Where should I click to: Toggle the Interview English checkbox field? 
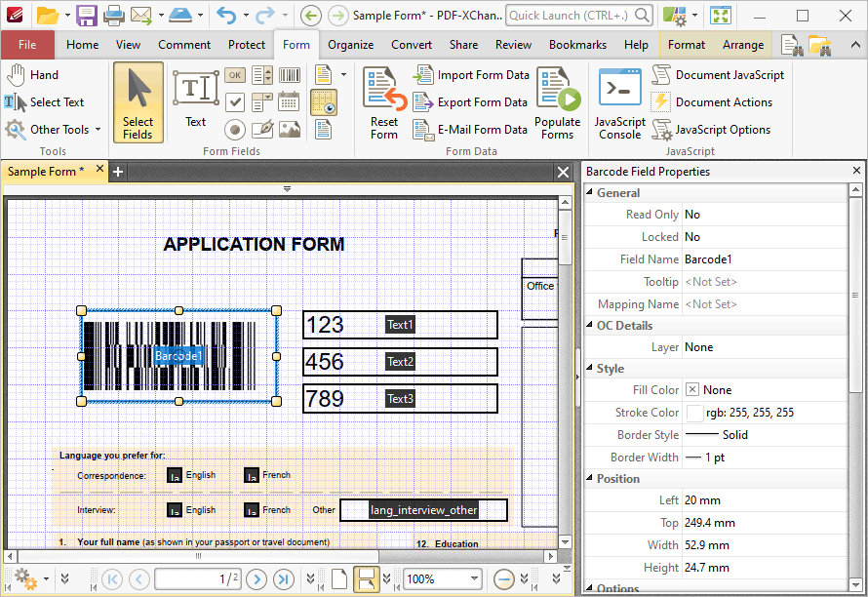tap(175, 509)
